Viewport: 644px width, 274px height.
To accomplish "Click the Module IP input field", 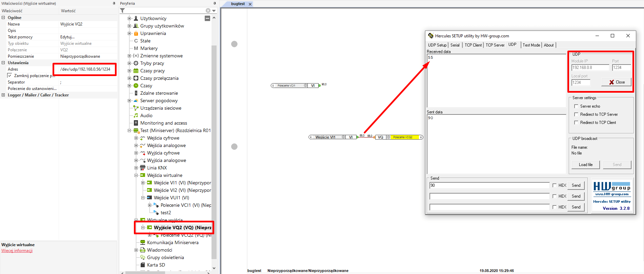I will pos(590,68).
